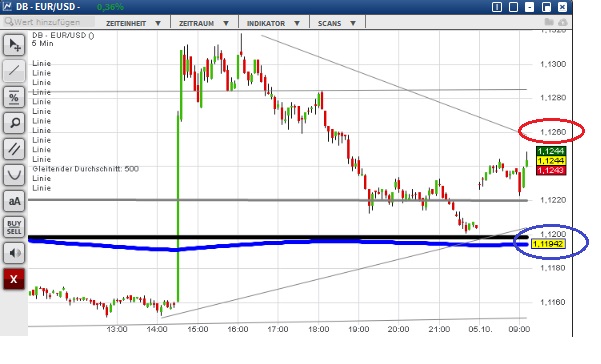The height and width of the screenshot is (364, 601).
Task: Click the 09:00 time axis label
Action: tap(519, 329)
